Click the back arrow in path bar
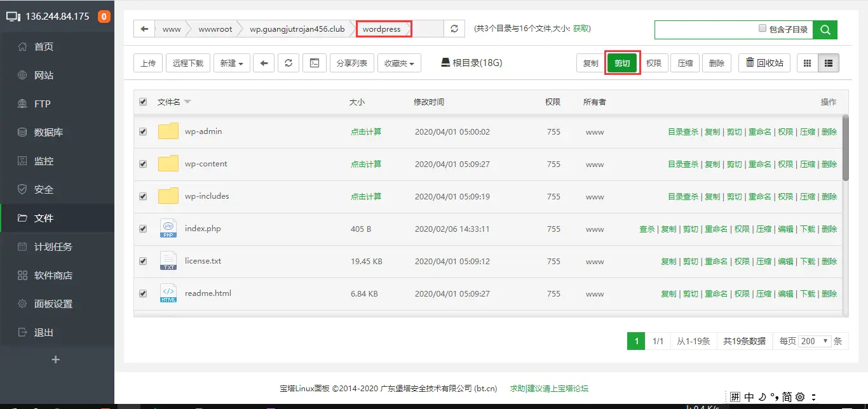 tap(144, 29)
